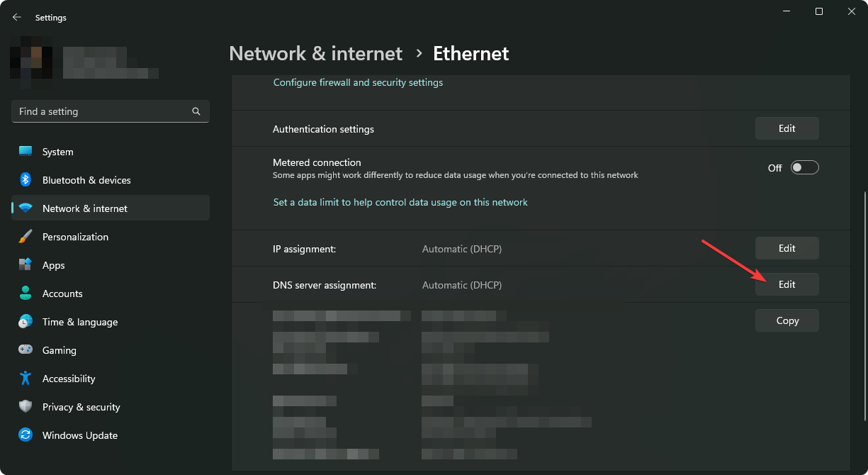Click the back arrow icon in title bar
The width and height of the screenshot is (868, 475).
(x=17, y=17)
